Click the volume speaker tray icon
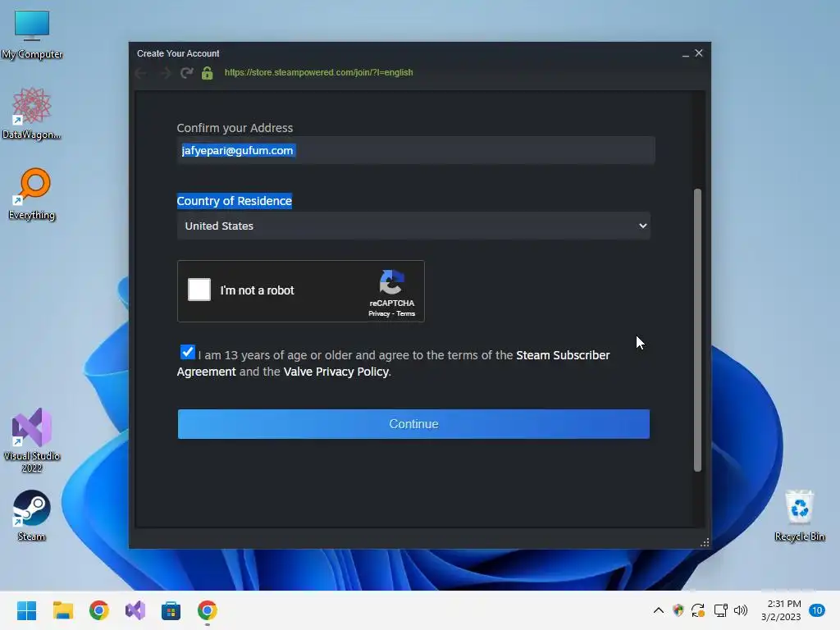The width and height of the screenshot is (840, 630). click(x=741, y=610)
